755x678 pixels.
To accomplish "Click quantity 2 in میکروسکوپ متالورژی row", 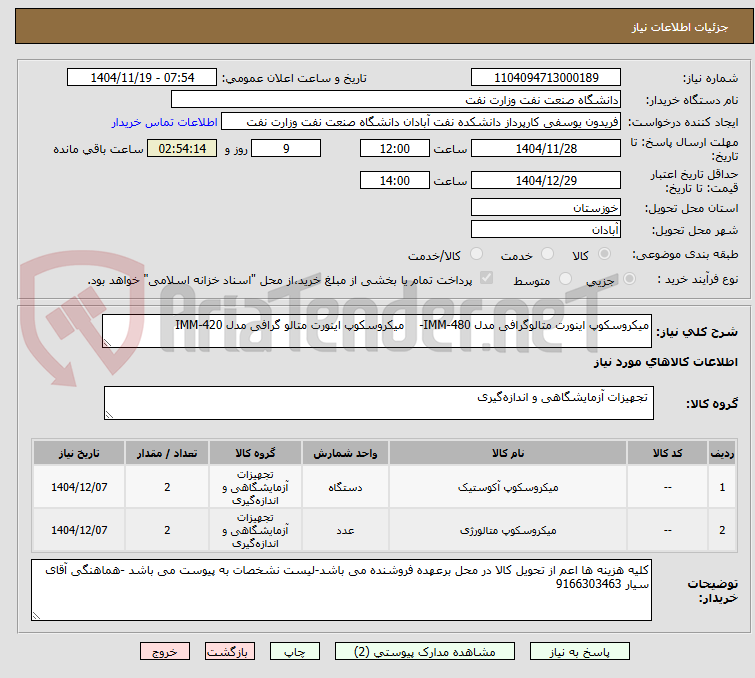I will pyautogui.click(x=167, y=530).
